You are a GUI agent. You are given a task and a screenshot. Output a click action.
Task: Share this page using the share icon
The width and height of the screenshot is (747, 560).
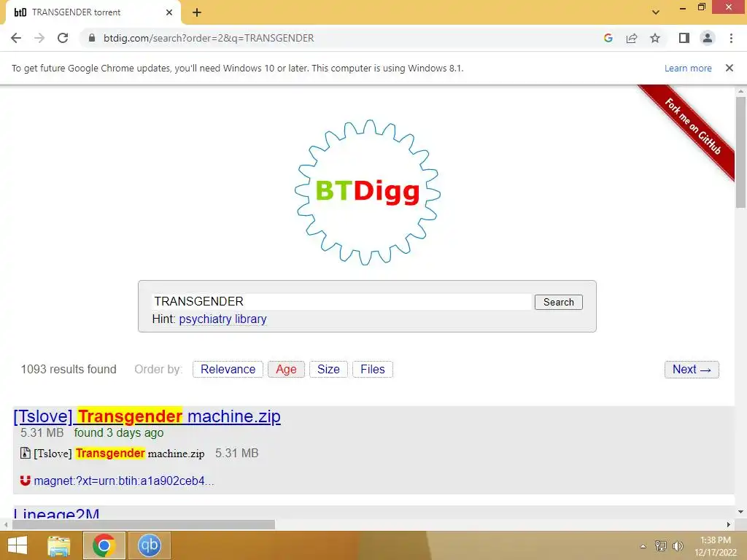tap(632, 38)
